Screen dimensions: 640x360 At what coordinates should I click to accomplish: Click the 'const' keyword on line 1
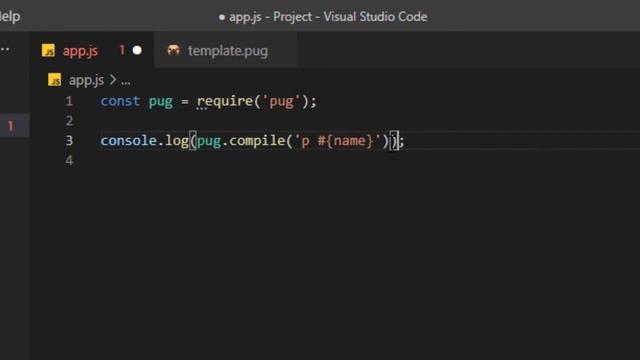point(120,101)
